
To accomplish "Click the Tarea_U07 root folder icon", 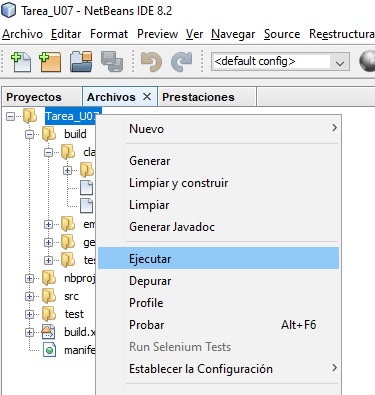I will [x=30, y=116].
